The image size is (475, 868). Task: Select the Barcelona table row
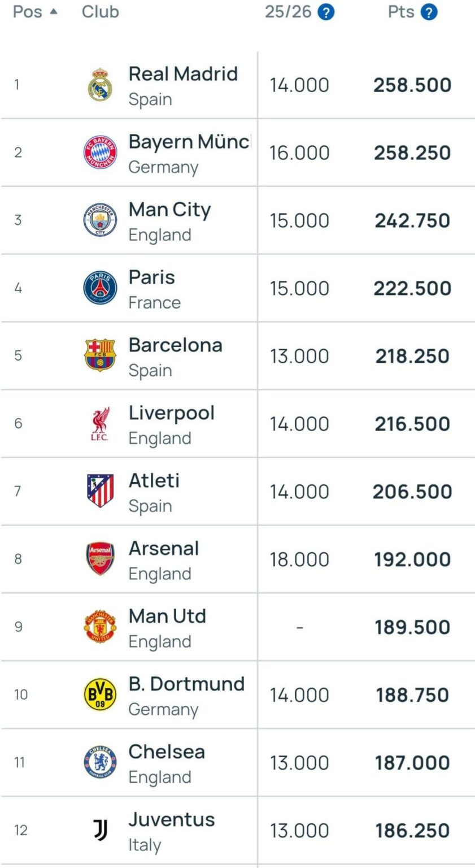(x=237, y=355)
